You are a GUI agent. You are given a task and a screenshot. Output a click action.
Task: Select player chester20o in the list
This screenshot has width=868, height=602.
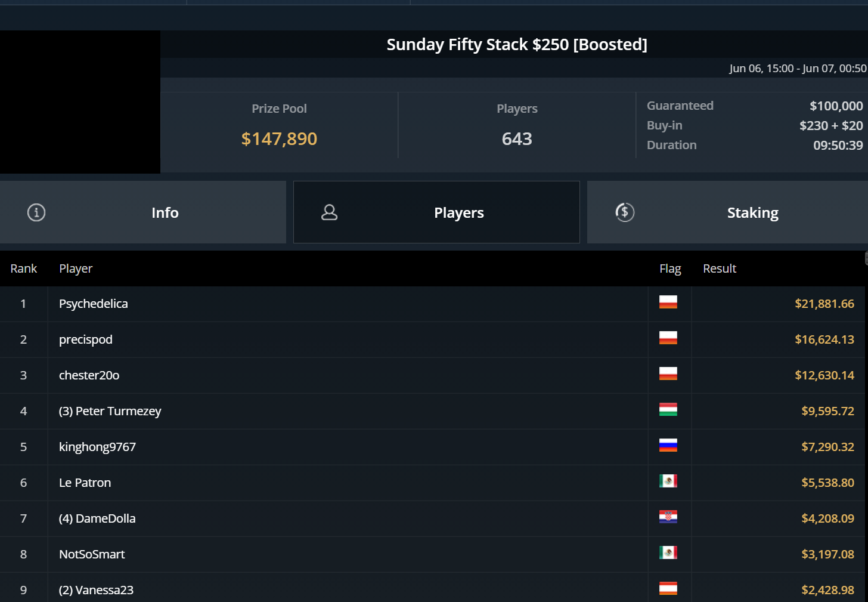(x=89, y=375)
